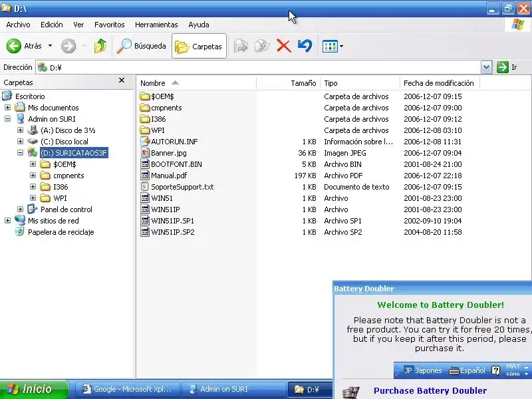Switch language bar to Japonés
532x399 pixels.
tap(423, 370)
